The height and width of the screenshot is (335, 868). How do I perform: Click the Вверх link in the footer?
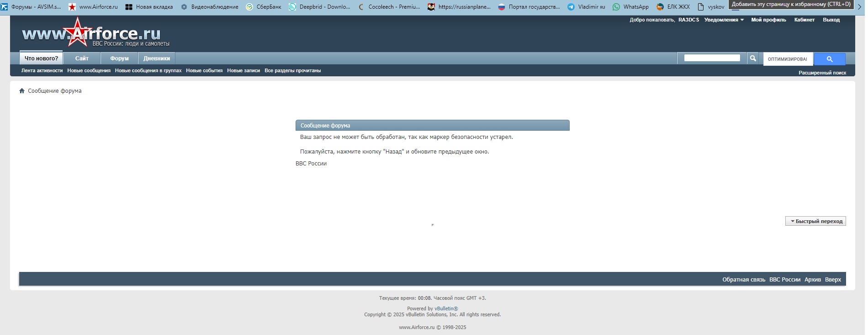pos(832,280)
